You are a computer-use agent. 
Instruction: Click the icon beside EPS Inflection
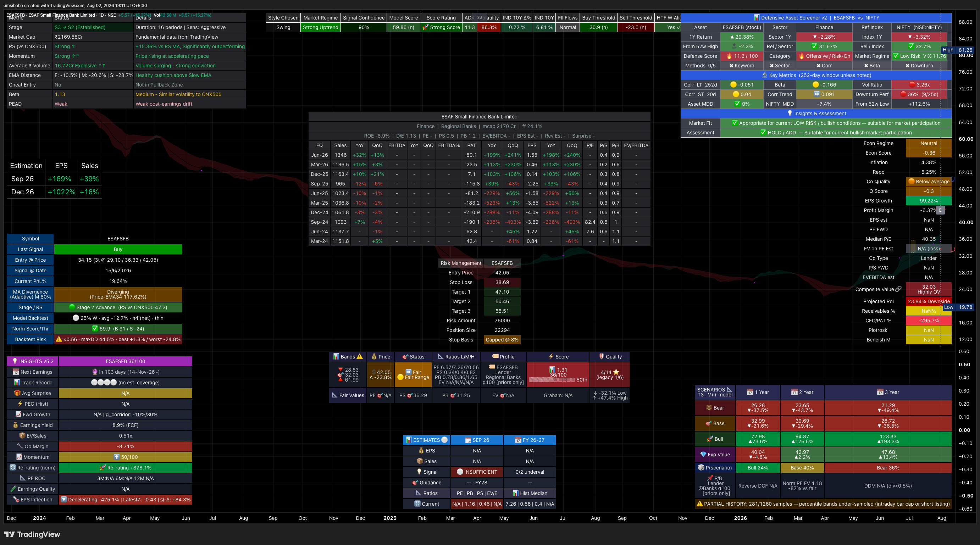tap(16, 500)
